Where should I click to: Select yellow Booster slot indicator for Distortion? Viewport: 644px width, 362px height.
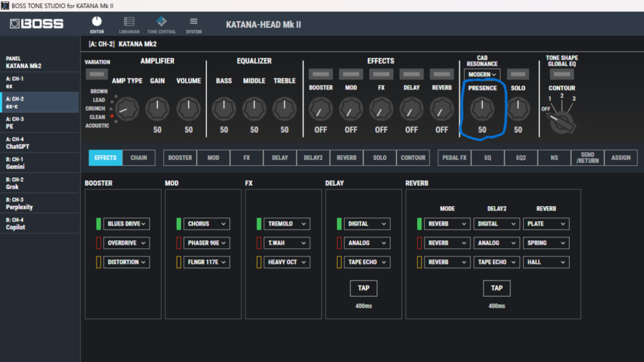click(99, 262)
